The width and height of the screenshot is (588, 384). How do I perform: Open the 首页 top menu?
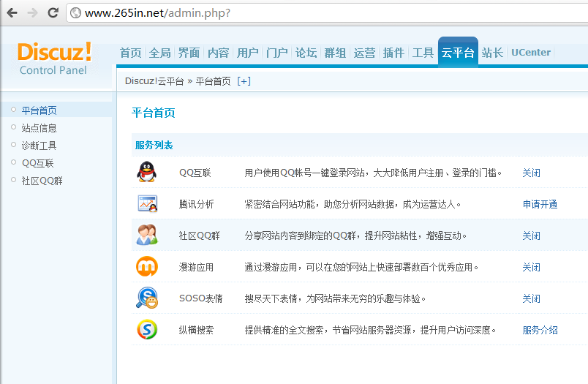tap(130, 53)
